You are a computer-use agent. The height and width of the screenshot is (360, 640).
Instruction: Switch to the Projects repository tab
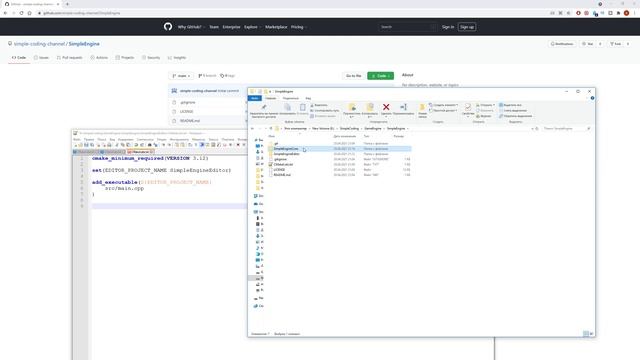click(x=125, y=58)
